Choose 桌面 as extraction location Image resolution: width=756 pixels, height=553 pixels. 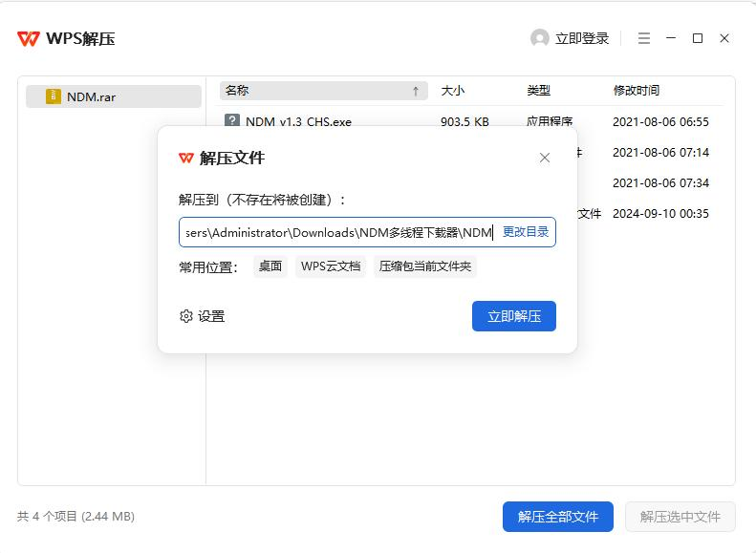[x=270, y=266]
